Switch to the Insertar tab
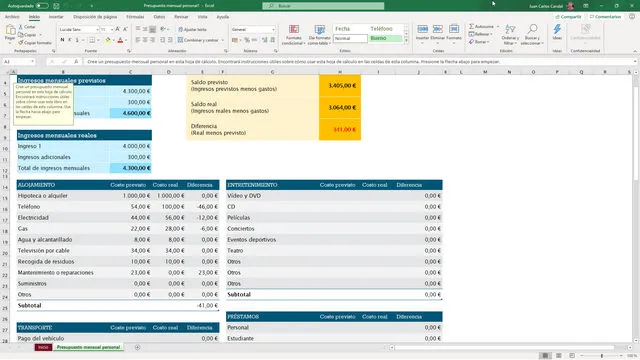 [x=56, y=17]
